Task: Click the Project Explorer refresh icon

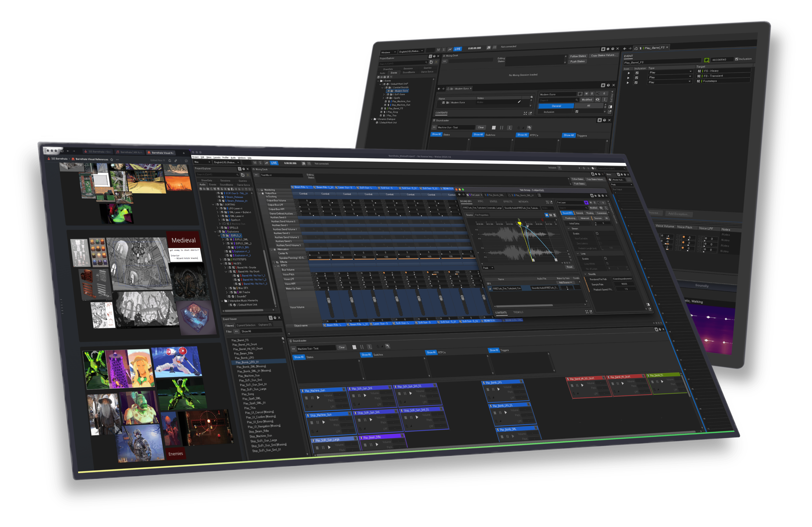Action: click(243, 175)
